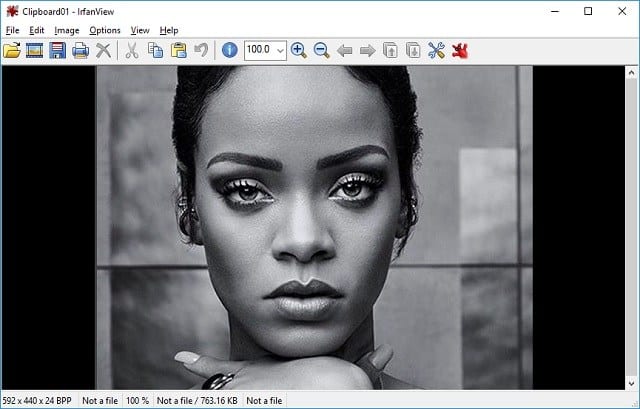This screenshot has height=409, width=640.
Task: Open a file with the folder icon
Action: [12, 50]
